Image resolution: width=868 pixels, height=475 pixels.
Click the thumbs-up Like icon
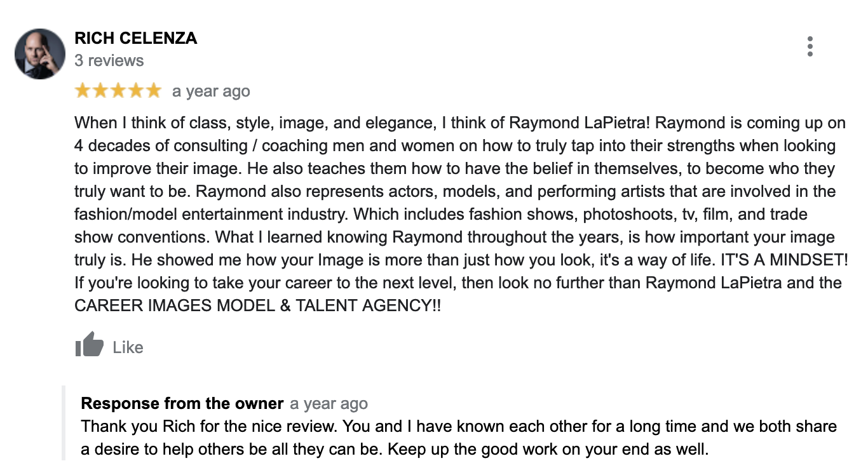click(89, 345)
